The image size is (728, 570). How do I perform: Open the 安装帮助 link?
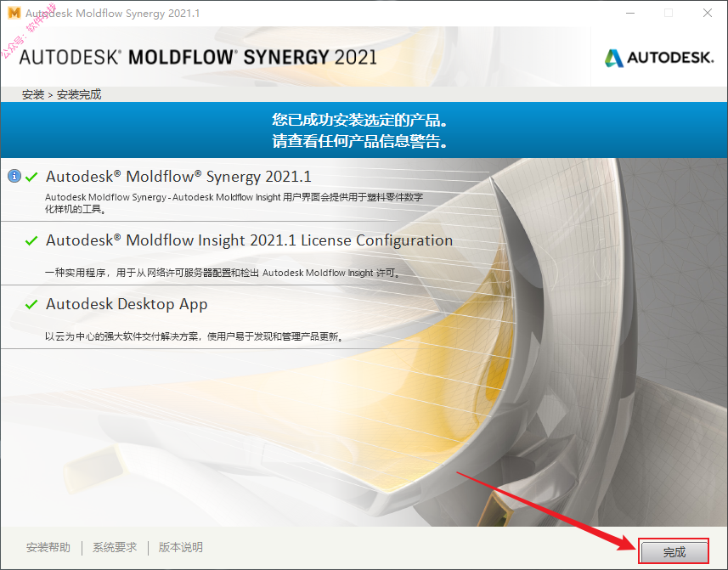(48, 547)
